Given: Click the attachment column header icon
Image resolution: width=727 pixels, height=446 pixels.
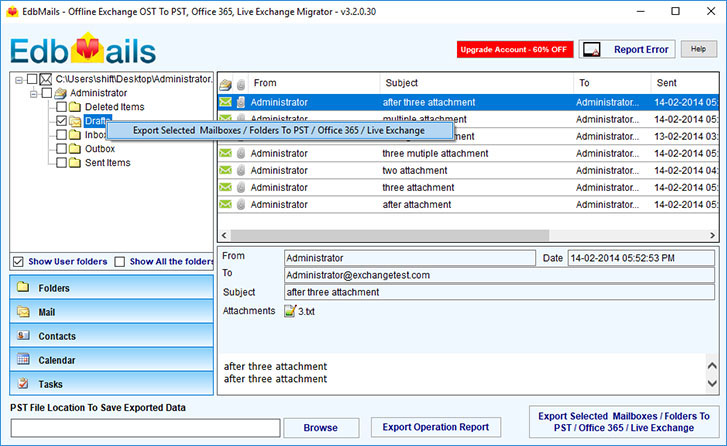Looking at the screenshot, I should pos(241,84).
